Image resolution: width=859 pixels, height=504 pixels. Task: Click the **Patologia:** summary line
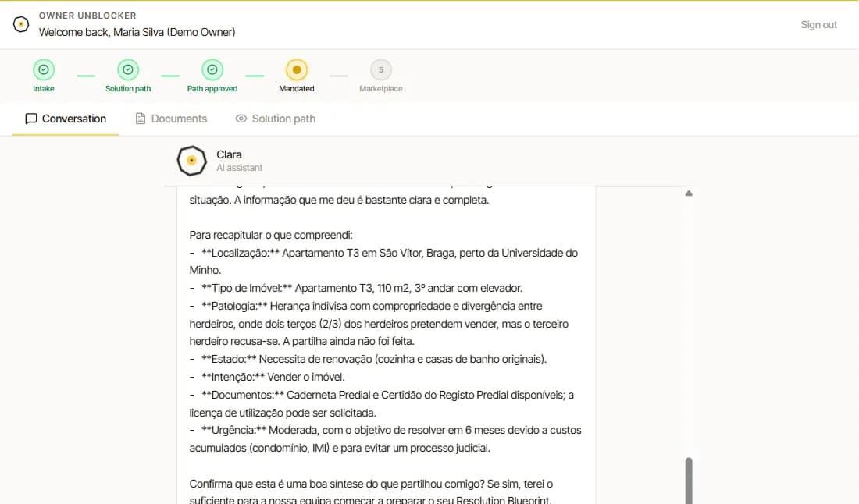379,324
